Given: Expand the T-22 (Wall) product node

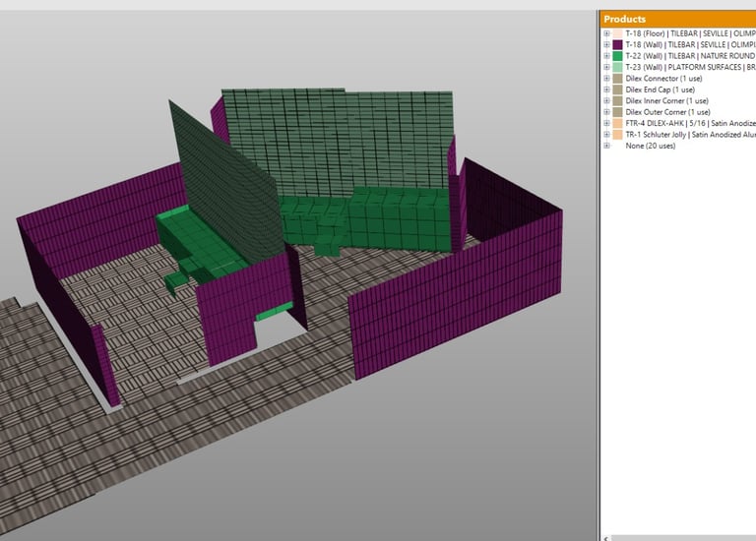Looking at the screenshot, I should 606,56.
